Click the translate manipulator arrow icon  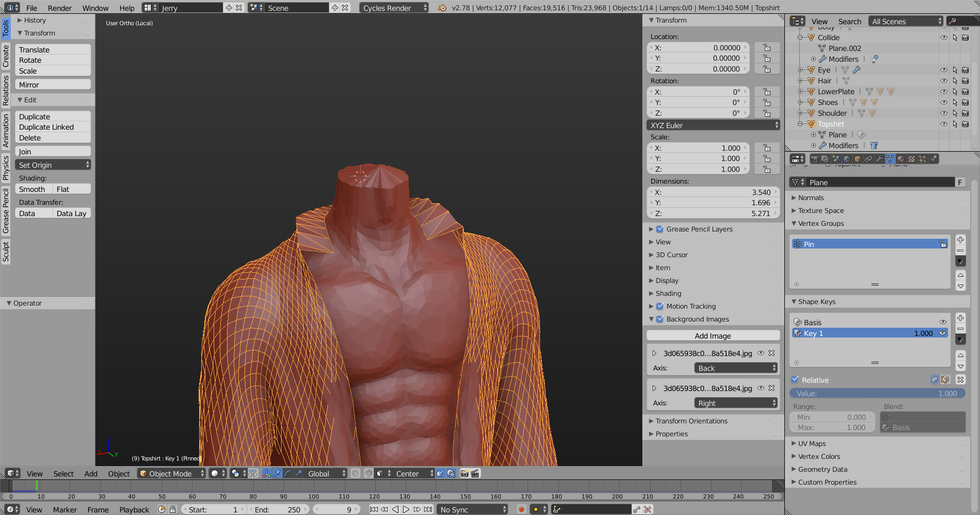pos(277,473)
